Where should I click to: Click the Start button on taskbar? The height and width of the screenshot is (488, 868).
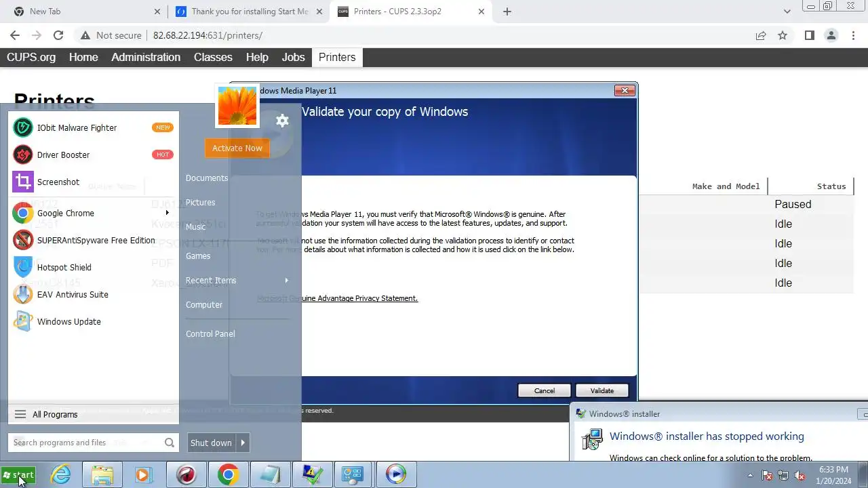(x=18, y=475)
